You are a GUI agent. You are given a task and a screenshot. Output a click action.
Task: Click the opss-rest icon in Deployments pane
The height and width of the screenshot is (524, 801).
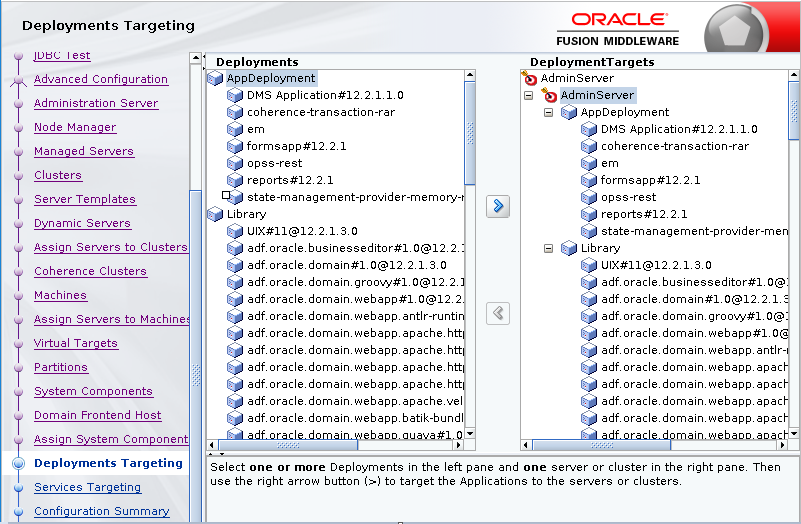pyautogui.click(x=235, y=163)
